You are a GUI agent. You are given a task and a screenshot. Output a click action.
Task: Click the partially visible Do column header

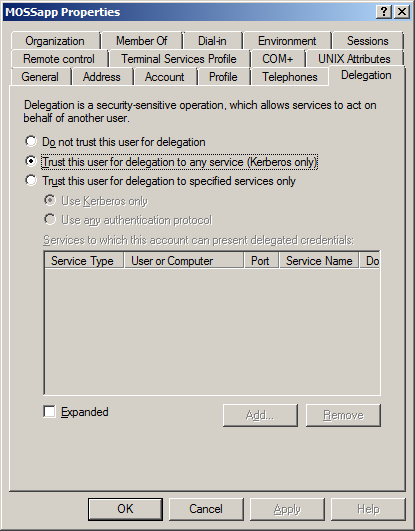[x=370, y=261]
